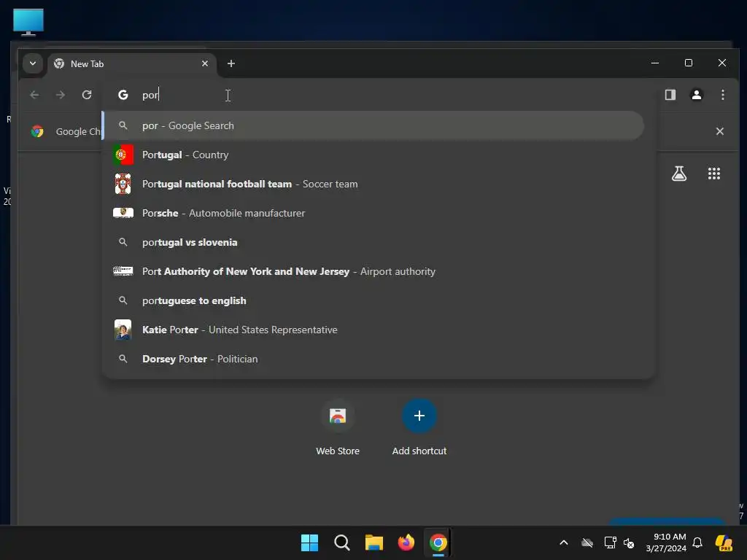Open the notifications bell icon
This screenshot has width=747, height=560.
tap(697, 542)
